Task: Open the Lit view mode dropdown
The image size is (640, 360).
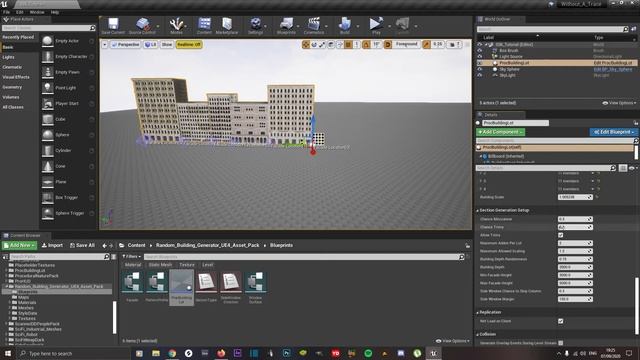Action: coord(151,44)
